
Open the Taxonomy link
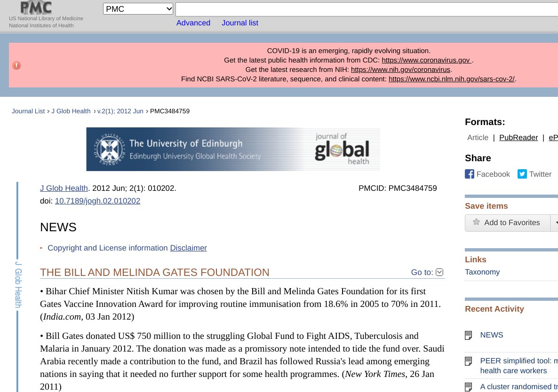coord(482,272)
